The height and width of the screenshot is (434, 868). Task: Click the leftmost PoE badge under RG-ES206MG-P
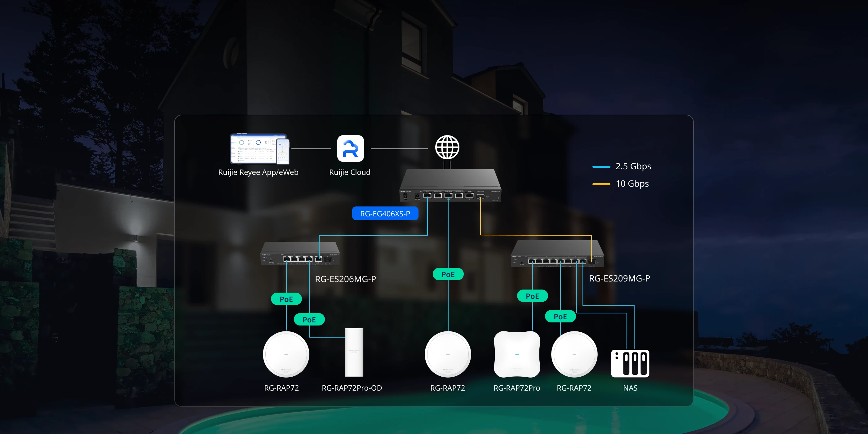pyautogui.click(x=286, y=299)
